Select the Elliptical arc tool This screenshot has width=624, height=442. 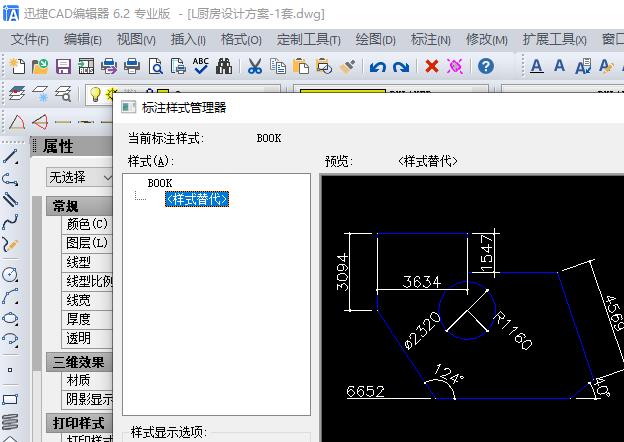click(10, 340)
